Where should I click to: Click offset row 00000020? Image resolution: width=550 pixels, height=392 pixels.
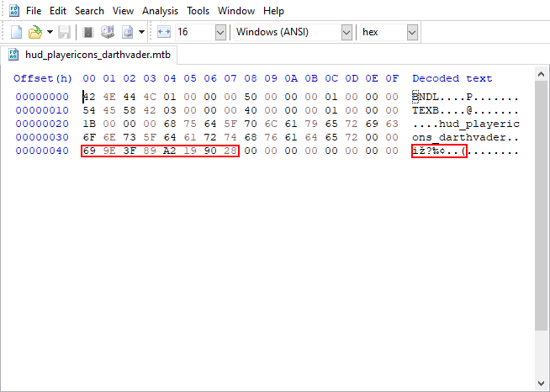(x=42, y=124)
